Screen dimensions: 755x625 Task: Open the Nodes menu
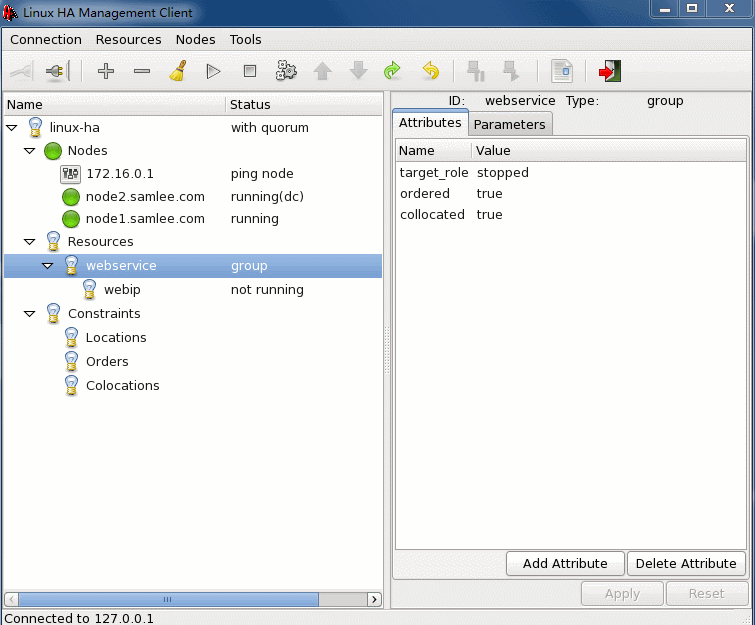click(195, 39)
